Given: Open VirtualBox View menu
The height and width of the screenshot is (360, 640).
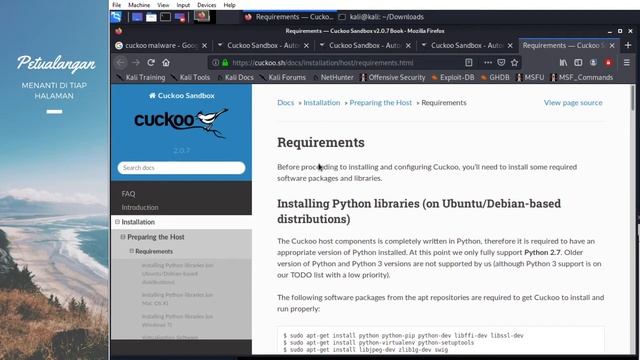Looking at the screenshot, I should click(163, 5).
